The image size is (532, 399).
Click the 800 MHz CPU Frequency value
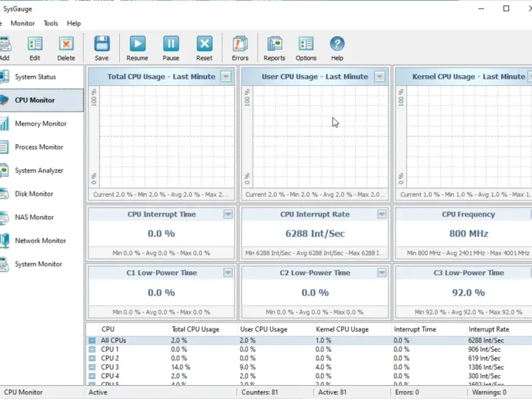pyautogui.click(x=469, y=233)
